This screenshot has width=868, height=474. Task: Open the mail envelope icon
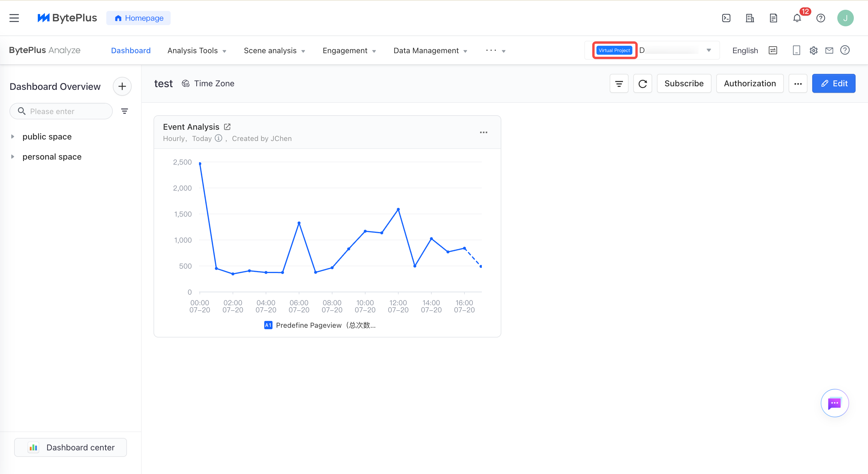(829, 50)
